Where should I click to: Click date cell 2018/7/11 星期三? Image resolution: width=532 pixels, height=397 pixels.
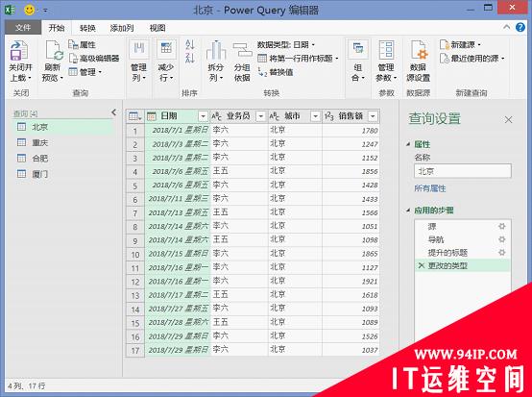(178, 199)
